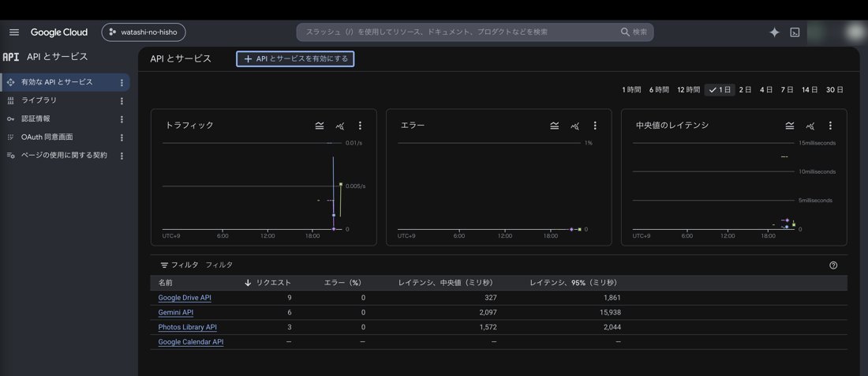
Task: Click the 327 median latency cell
Action: [492, 298]
